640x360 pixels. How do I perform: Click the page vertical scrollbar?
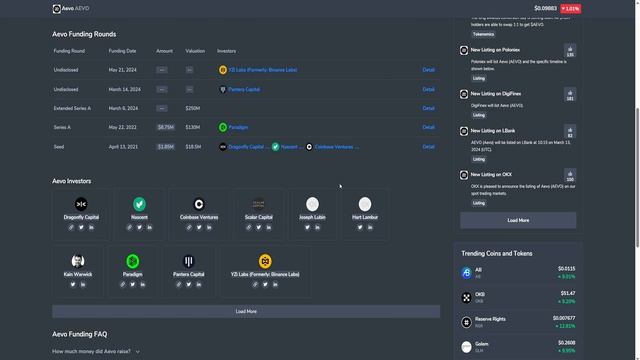tap(637, 178)
